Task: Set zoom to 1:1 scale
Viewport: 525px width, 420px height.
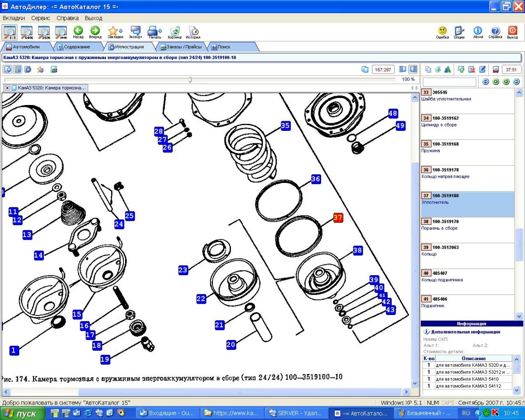Action: (x=10, y=32)
